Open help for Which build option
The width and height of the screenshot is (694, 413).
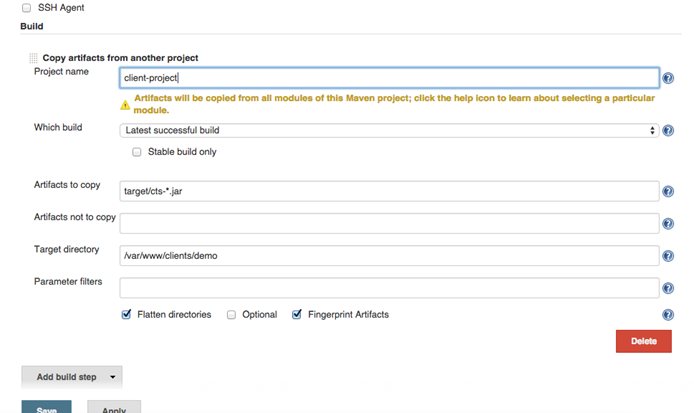pyautogui.click(x=667, y=131)
